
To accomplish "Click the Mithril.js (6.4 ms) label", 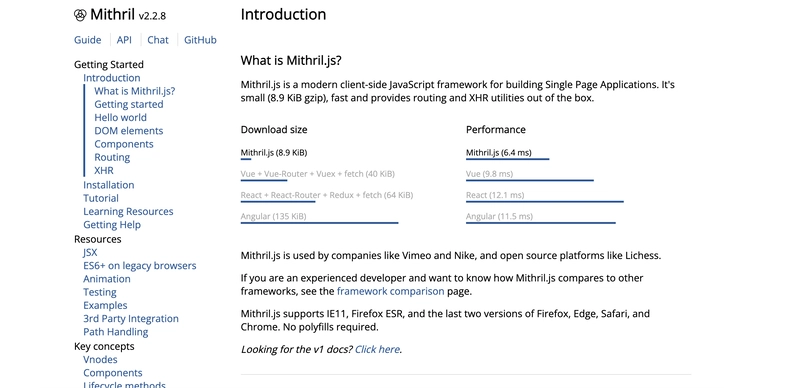I will (498, 152).
